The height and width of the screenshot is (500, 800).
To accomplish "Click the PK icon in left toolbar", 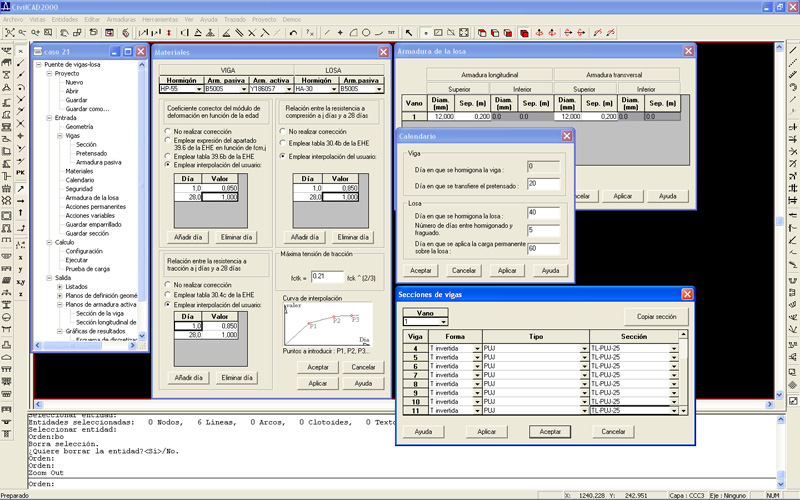I will [20, 173].
